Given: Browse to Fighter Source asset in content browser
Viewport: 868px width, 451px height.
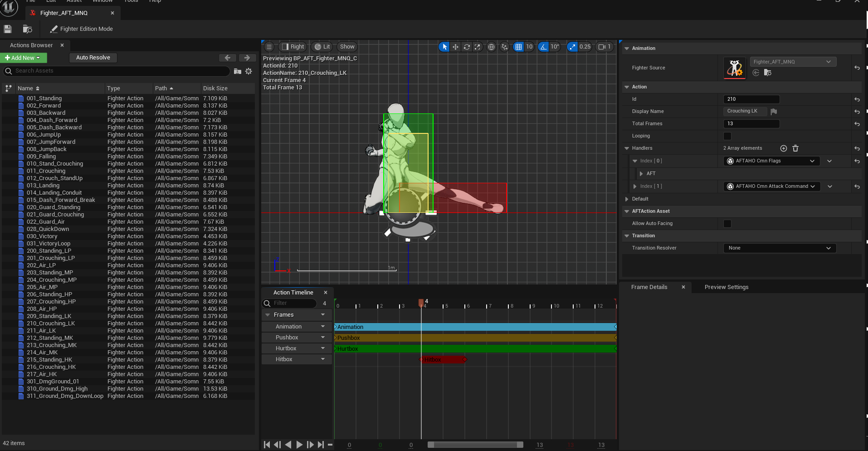Looking at the screenshot, I should [767, 73].
